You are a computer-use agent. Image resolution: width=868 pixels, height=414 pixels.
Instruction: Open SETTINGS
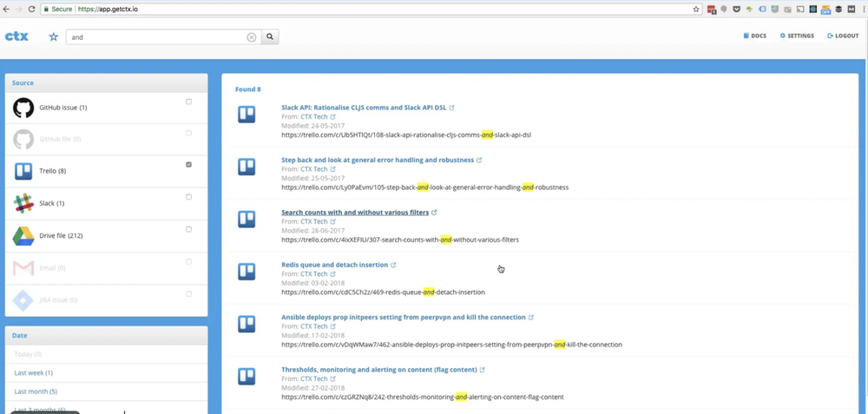pos(797,36)
